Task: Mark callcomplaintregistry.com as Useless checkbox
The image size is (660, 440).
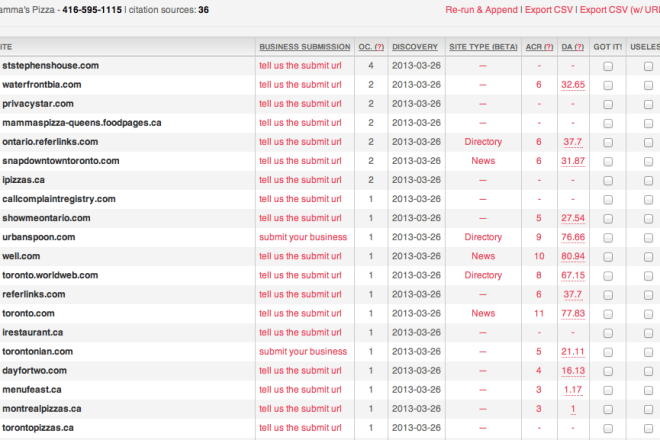Action: [648, 200]
